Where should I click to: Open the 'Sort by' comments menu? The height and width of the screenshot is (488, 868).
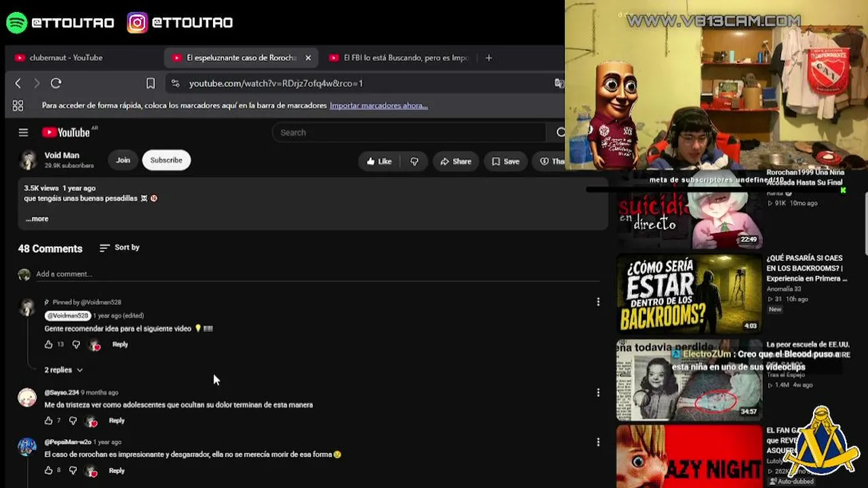pos(119,247)
